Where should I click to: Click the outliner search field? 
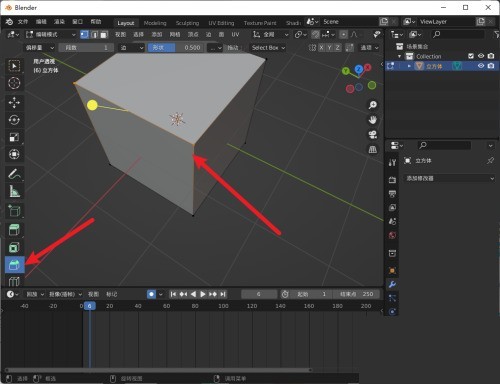click(x=457, y=34)
